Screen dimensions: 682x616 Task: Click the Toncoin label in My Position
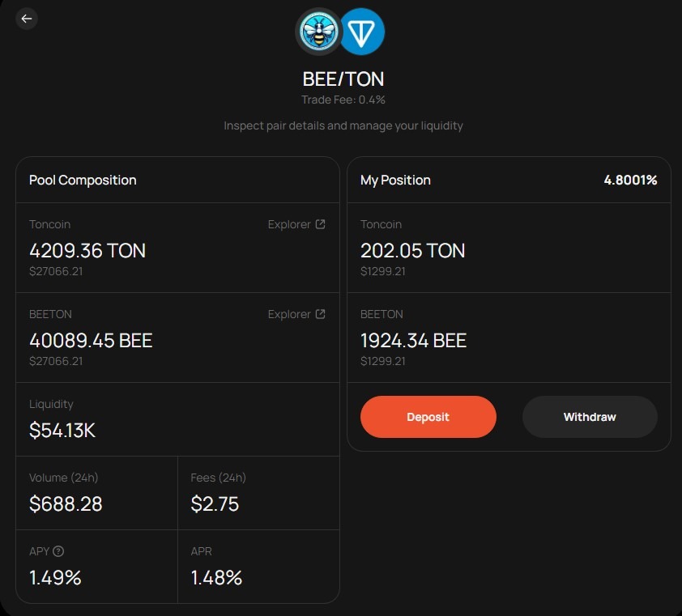click(x=381, y=224)
